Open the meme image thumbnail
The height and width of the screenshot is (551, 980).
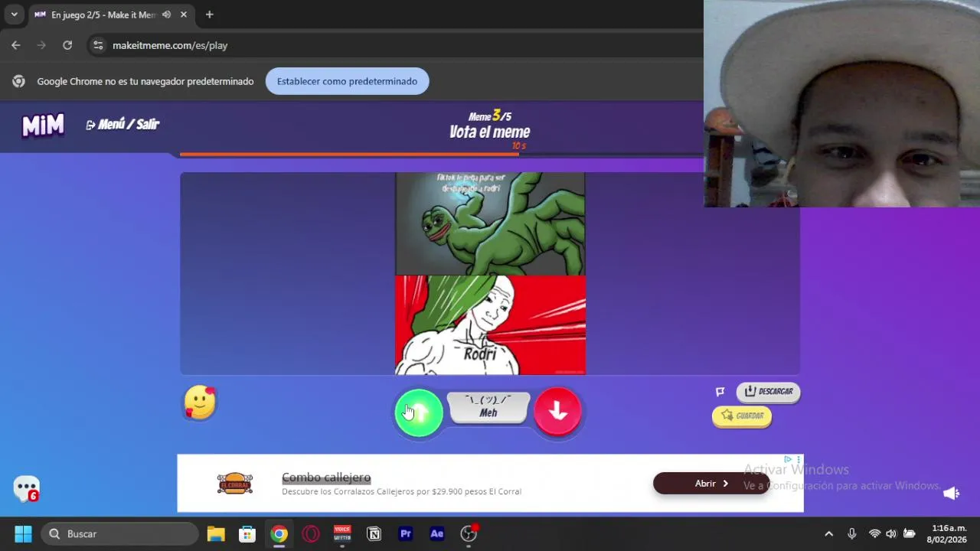coord(490,274)
